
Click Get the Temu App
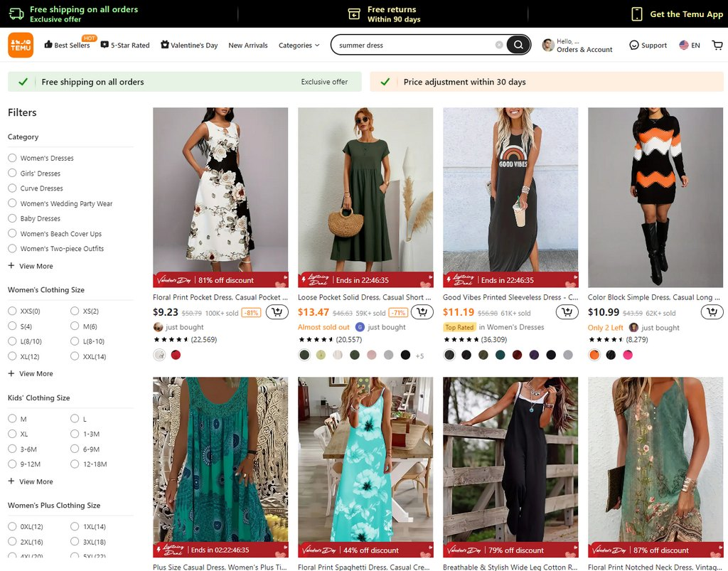pos(678,14)
